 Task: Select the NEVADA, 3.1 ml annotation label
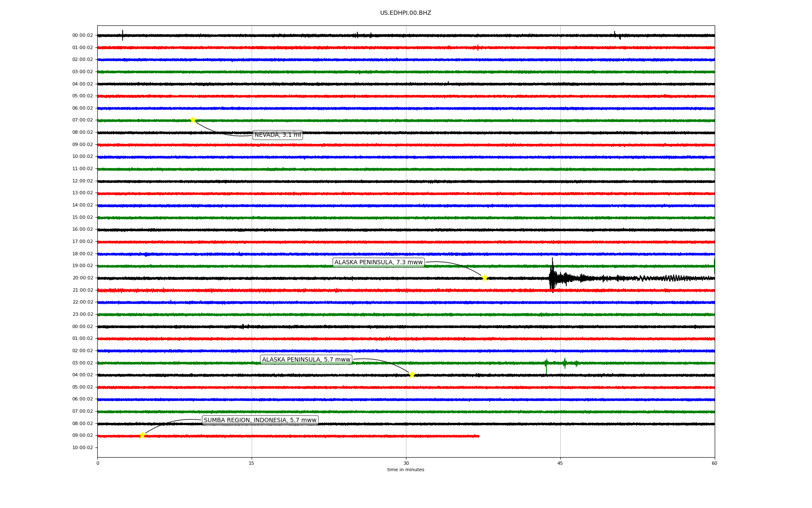(278, 135)
